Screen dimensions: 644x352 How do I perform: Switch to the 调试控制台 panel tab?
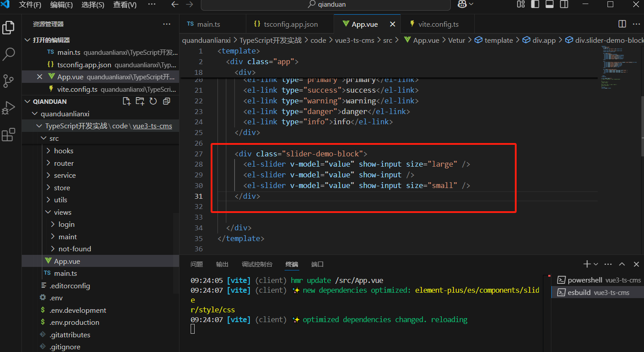(x=257, y=264)
